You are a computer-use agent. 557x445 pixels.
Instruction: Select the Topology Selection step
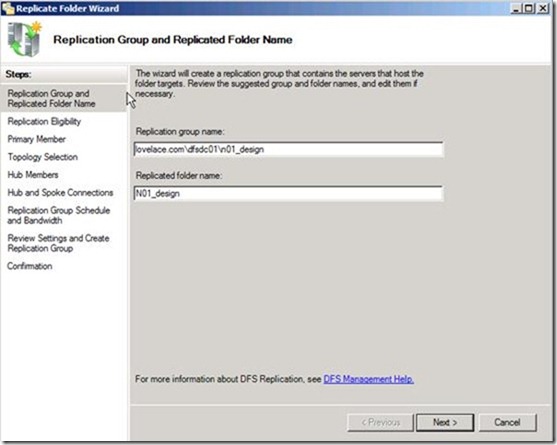click(x=43, y=157)
